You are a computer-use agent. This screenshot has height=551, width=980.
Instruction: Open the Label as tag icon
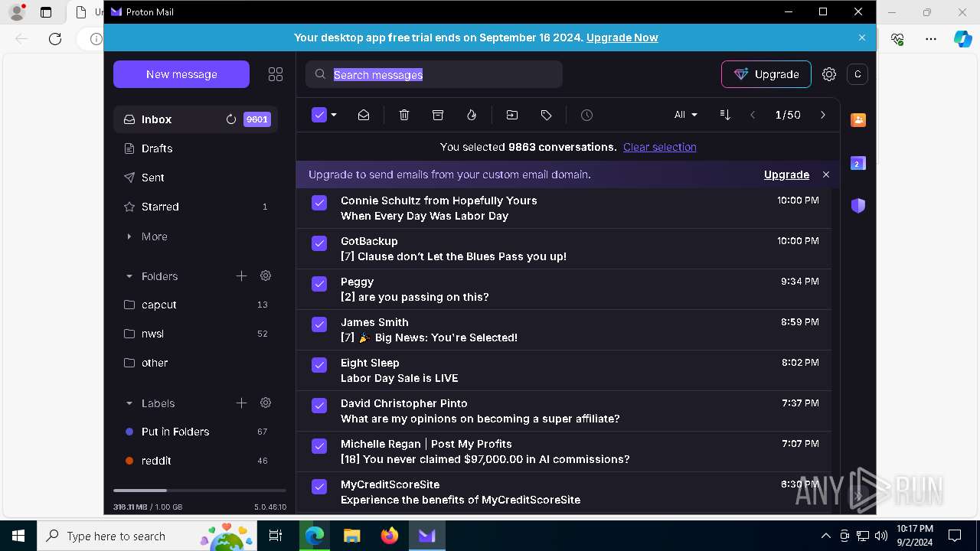(x=546, y=115)
